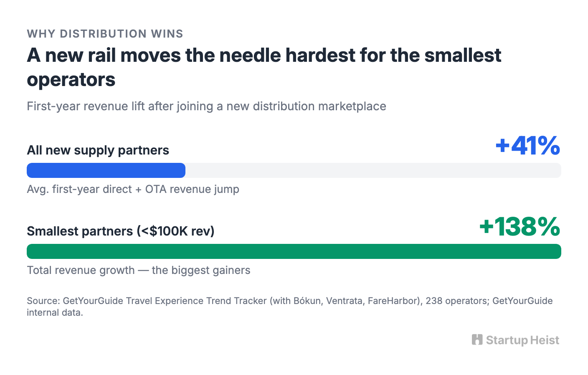
Task: Click the green progress bar
Action: pyautogui.click(x=294, y=251)
